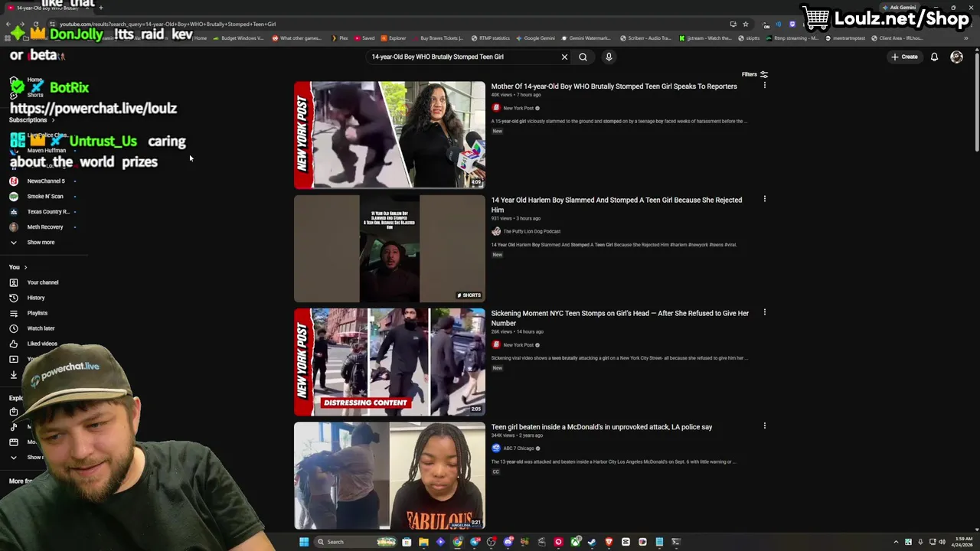The width and height of the screenshot is (980, 551).
Task: Open Windows Start menu
Action: pyautogui.click(x=304, y=542)
